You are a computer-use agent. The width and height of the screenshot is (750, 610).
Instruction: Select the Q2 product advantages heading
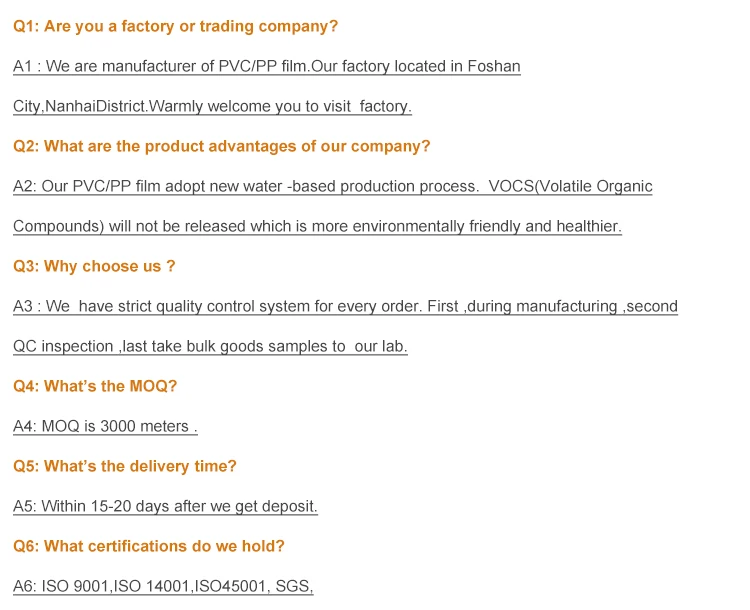coord(221,146)
